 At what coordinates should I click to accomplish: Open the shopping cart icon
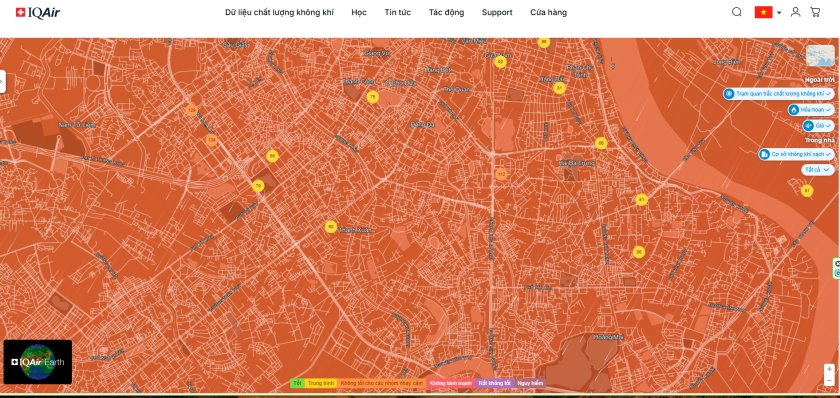coord(815,12)
